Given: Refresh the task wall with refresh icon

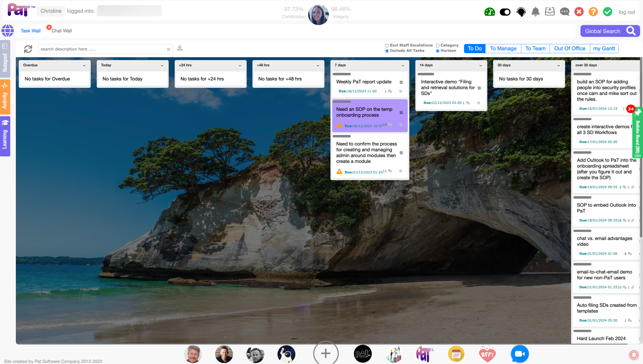Looking at the screenshot, I should (x=28, y=49).
